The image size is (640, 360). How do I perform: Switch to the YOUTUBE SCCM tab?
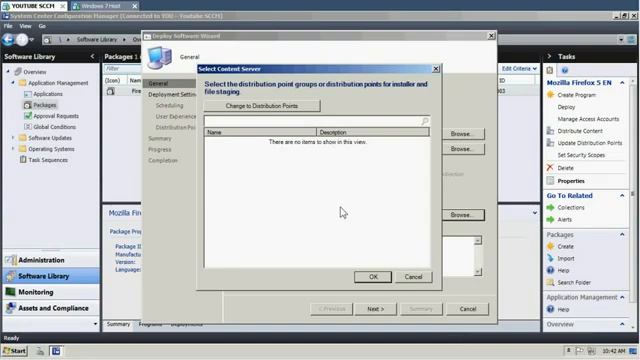tap(33, 6)
